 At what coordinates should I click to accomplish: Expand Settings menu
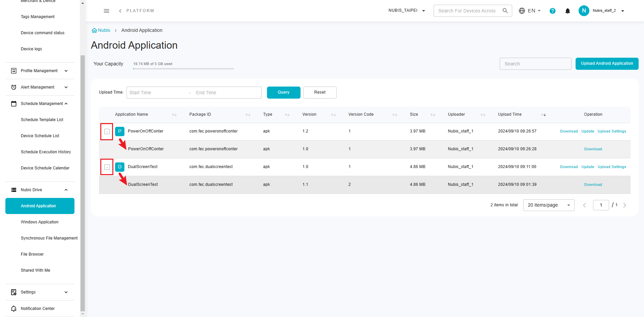[66, 292]
